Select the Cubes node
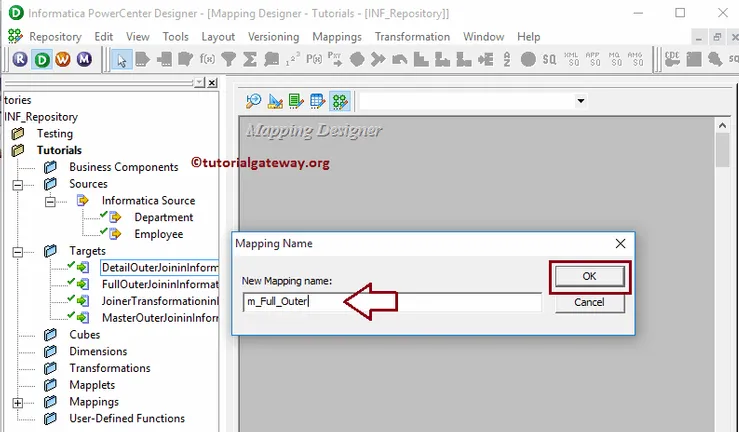739x432 pixels. (84, 335)
